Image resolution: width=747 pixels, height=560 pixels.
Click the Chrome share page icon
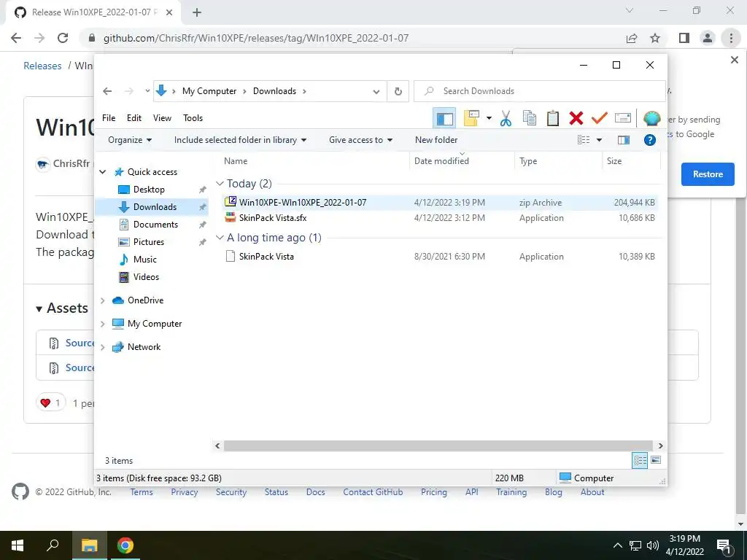(x=632, y=38)
